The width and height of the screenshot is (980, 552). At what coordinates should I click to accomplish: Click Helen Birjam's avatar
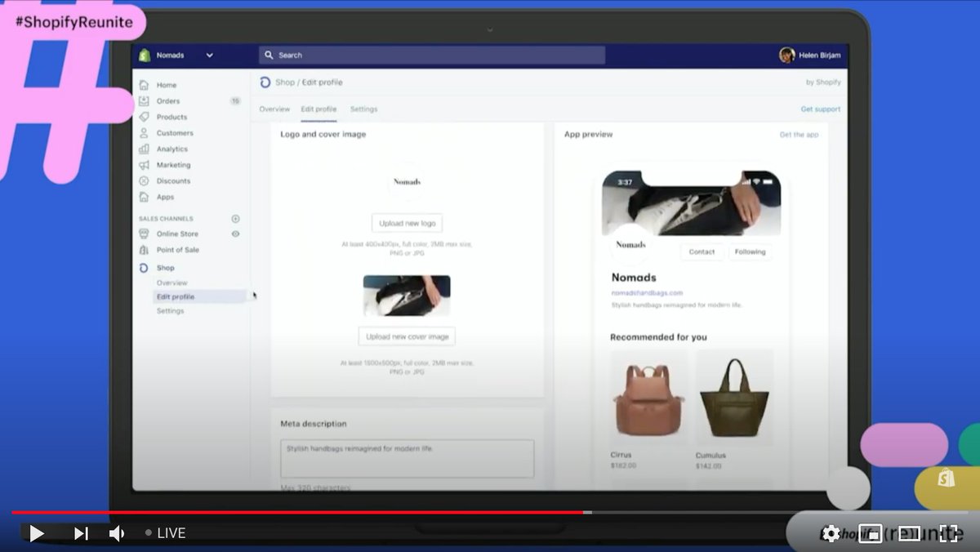click(787, 55)
